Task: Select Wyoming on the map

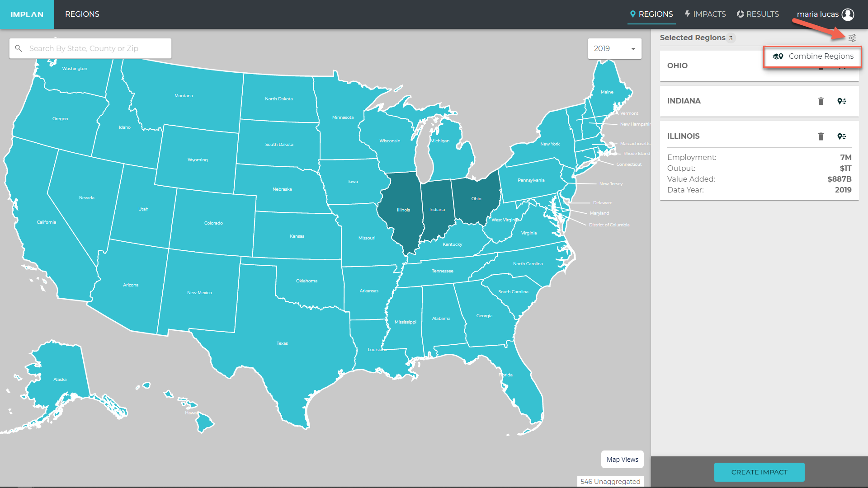Action: tap(198, 160)
